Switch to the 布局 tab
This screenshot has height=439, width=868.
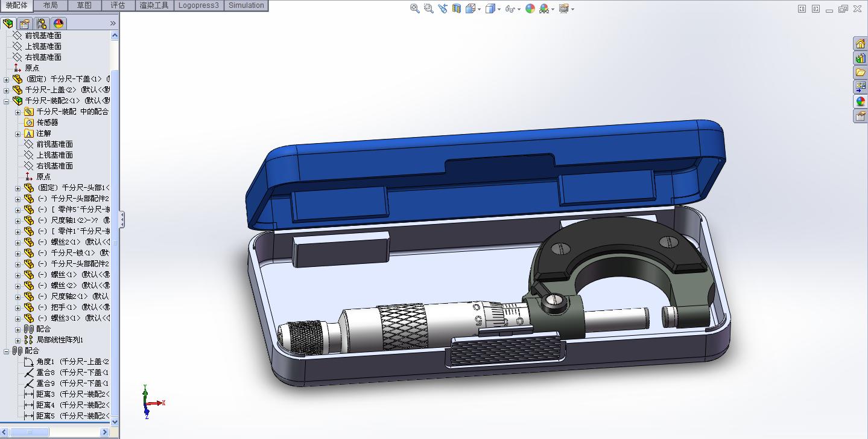coord(51,5)
